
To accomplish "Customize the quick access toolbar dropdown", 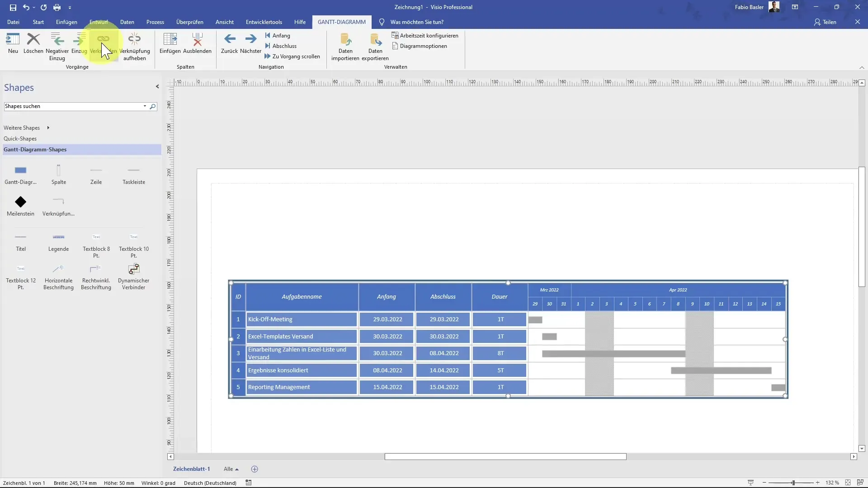I will point(70,8).
